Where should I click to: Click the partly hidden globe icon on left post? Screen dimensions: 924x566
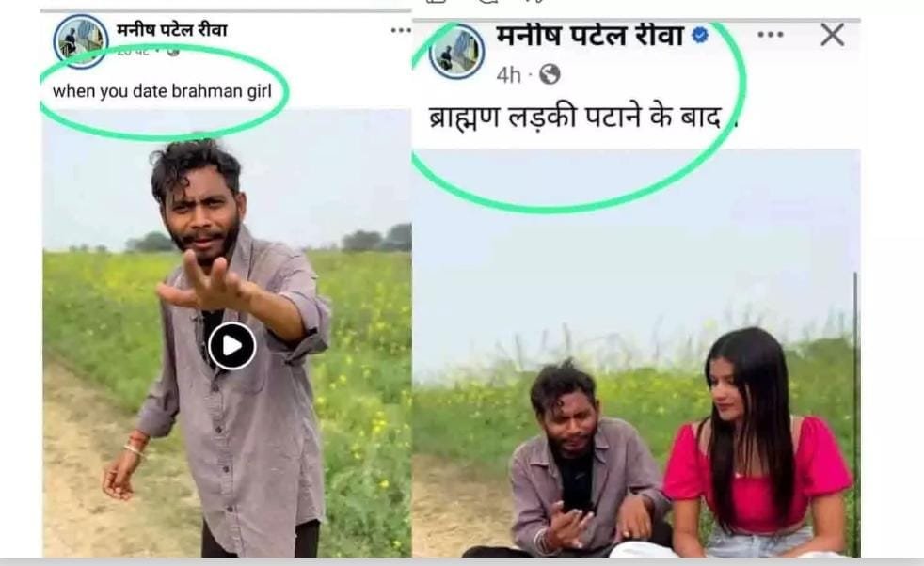tap(172, 51)
